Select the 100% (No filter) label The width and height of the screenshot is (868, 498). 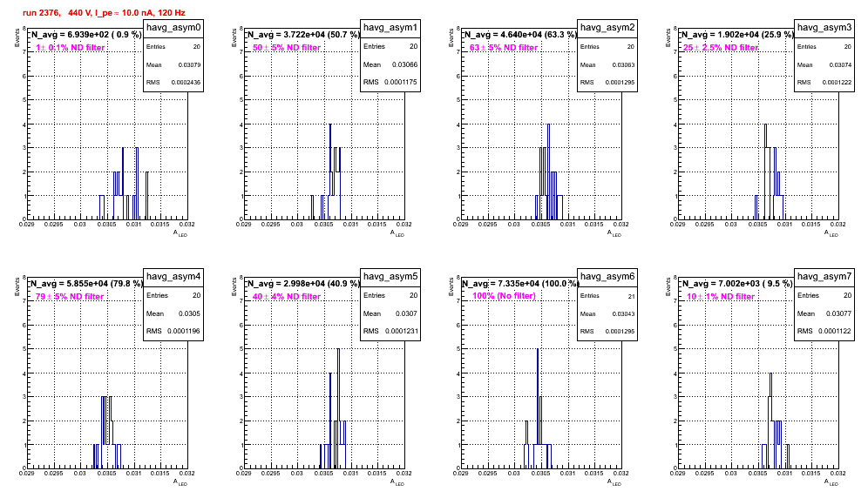pos(505,296)
